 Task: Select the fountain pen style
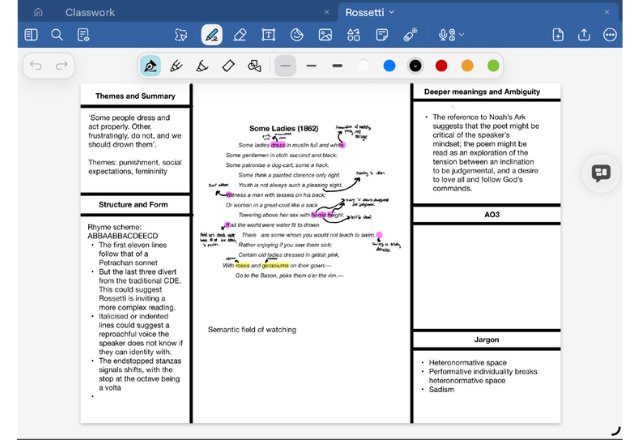[150, 66]
